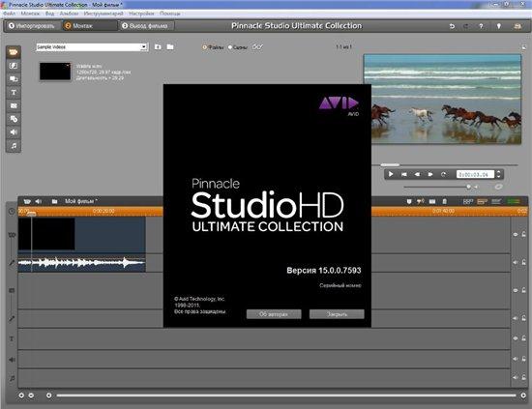Click the timecode up/down stepper arrows
Image resolution: width=532 pixels, height=409 pixels.
coord(498,174)
